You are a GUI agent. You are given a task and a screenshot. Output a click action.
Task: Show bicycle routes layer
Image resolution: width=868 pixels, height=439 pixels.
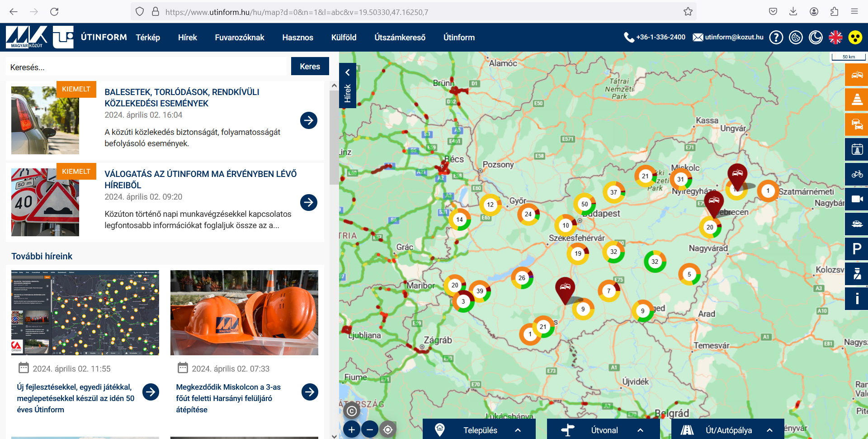click(857, 174)
